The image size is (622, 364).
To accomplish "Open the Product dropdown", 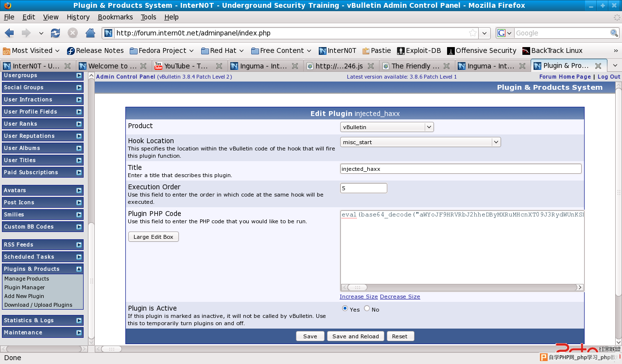I will tap(387, 127).
